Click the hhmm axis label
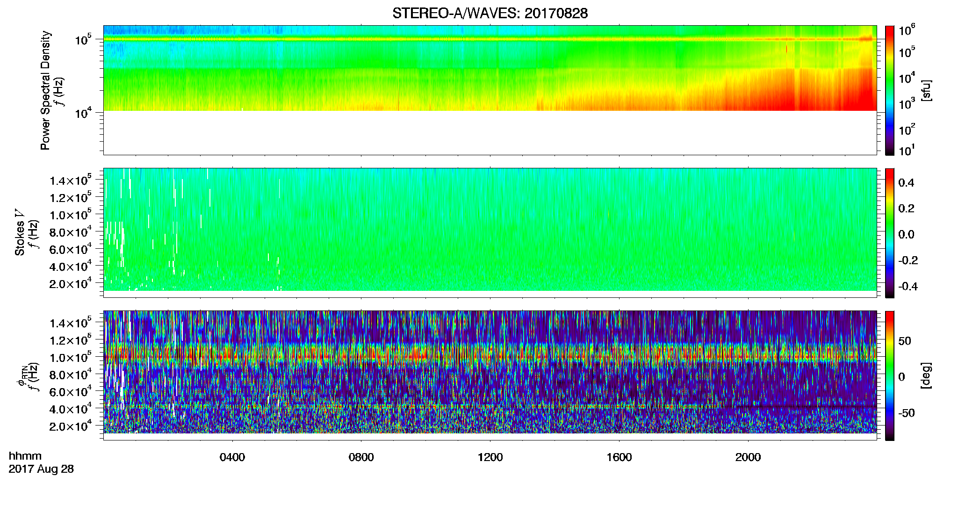 25,456
